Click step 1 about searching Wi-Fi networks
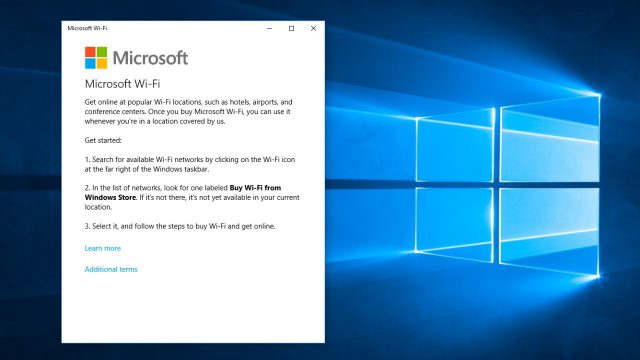The image size is (640, 360). point(190,164)
